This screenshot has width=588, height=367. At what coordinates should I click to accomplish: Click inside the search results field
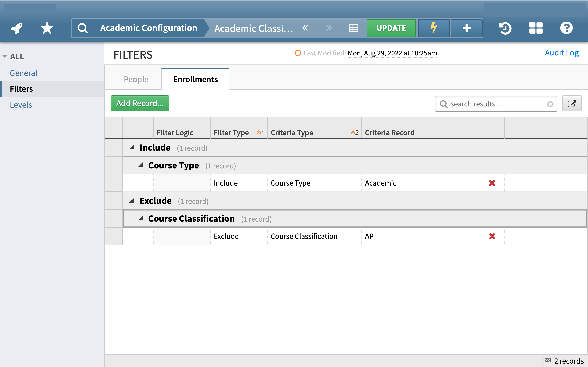tap(496, 104)
